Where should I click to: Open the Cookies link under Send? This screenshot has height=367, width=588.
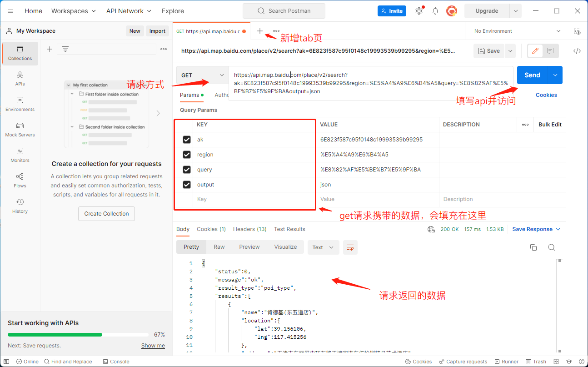point(546,95)
